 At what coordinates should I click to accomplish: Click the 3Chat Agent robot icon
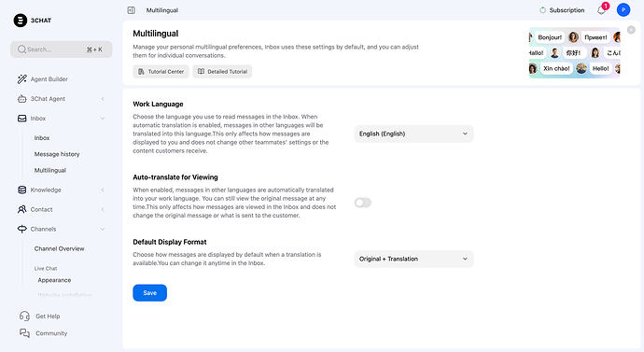coord(22,99)
